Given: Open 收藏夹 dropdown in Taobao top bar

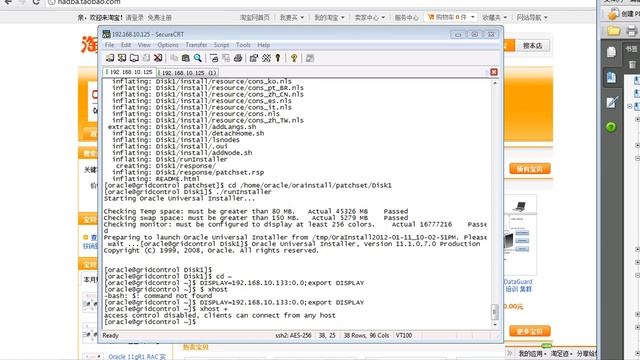Looking at the screenshot, I should 494,17.
